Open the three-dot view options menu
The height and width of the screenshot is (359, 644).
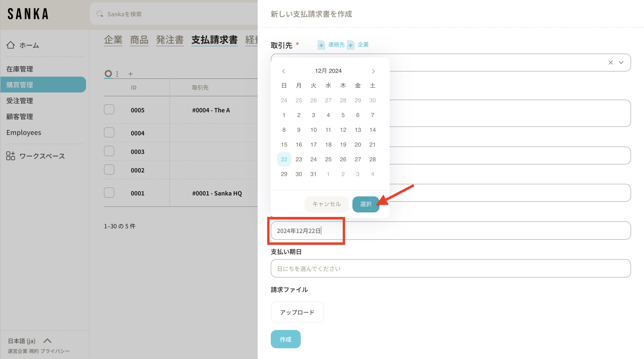117,74
